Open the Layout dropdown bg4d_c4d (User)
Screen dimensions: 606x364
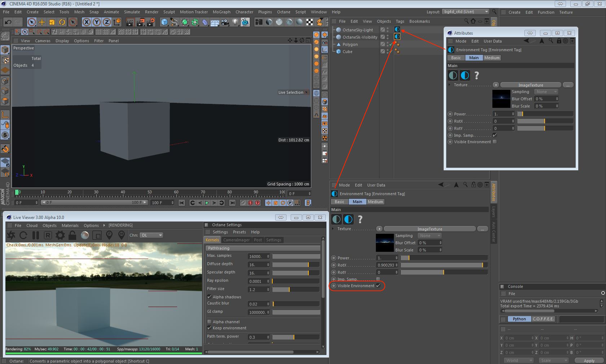click(x=465, y=12)
